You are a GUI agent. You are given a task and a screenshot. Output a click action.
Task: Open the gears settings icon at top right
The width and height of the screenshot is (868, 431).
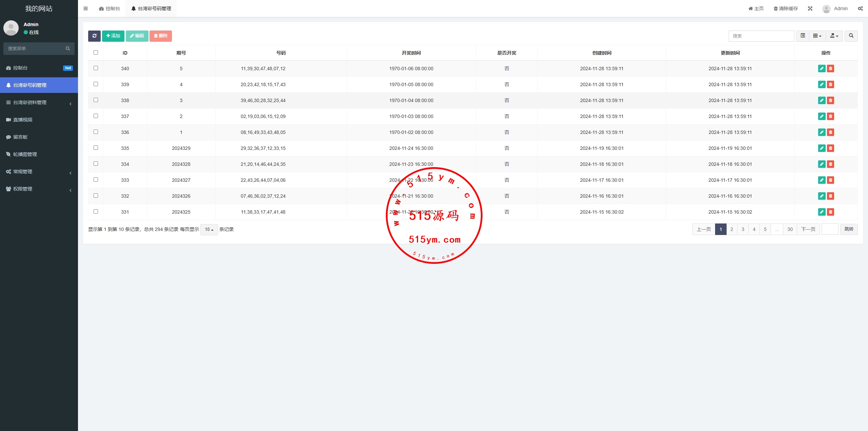pos(860,8)
